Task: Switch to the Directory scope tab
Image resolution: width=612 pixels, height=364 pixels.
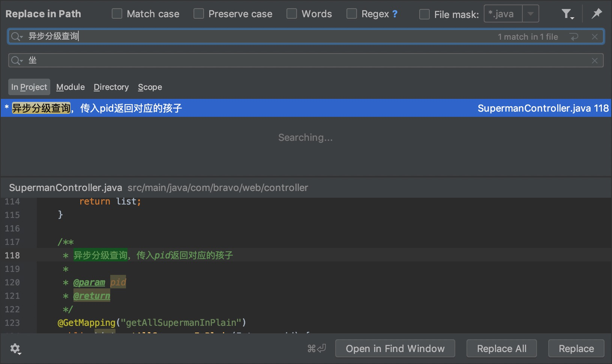Action: click(x=111, y=87)
